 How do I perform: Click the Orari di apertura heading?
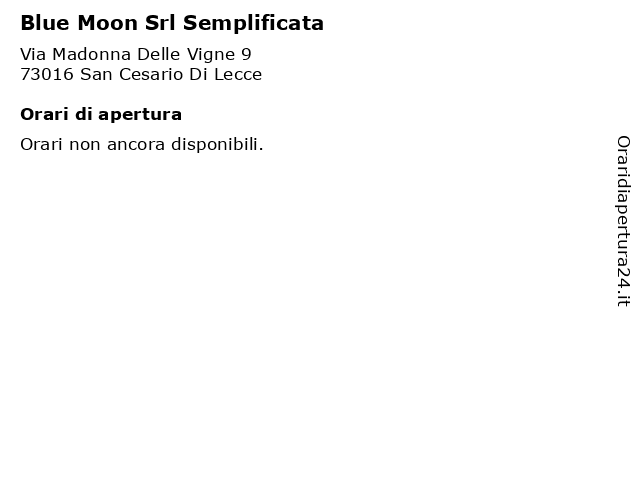click(x=101, y=115)
